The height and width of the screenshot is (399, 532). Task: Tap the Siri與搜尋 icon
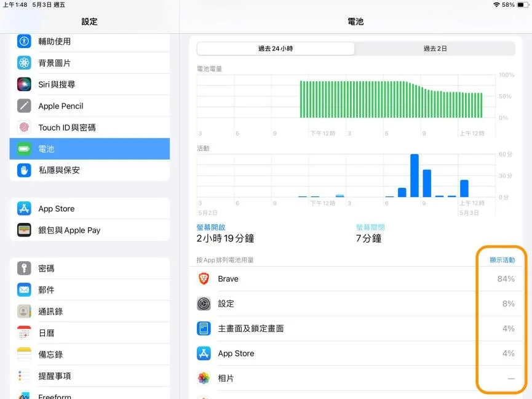click(x=24, y=84)
